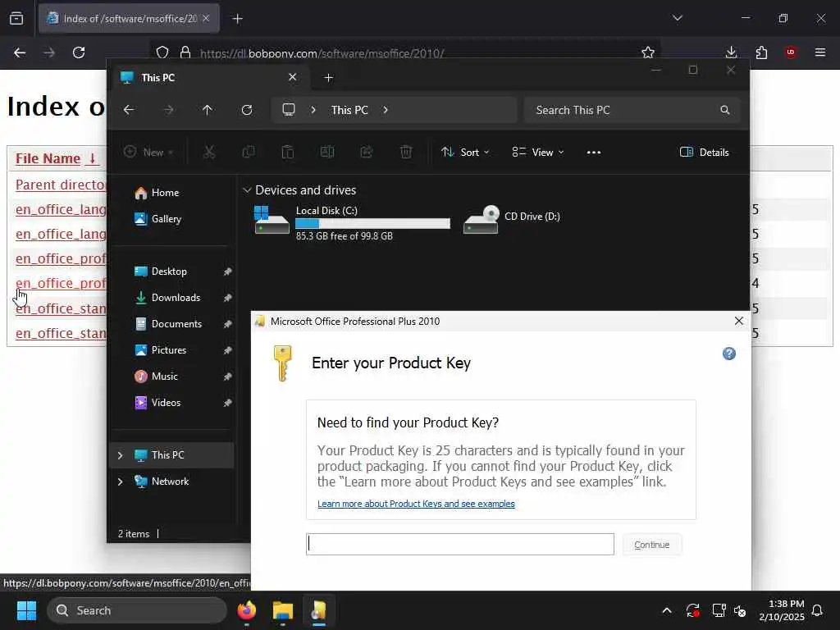Toggle the Details pane
The image size is (840, 630).
[704, 152]
